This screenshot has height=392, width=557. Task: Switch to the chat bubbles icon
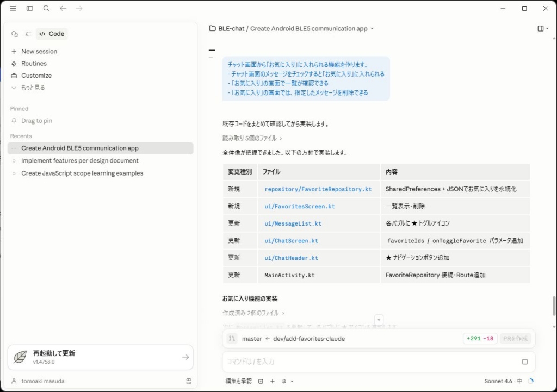click(x=15, y=34)
